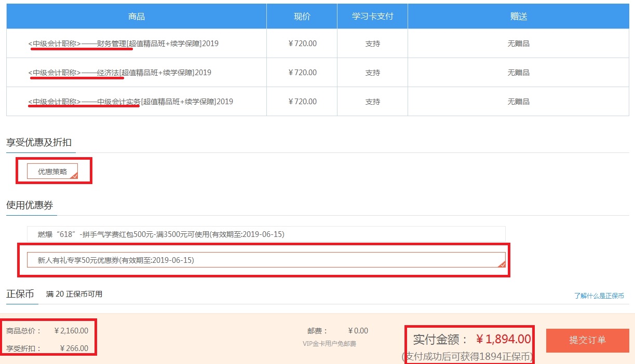Screen dimensions: 635x364
Task: Click the 现价 column header
Action: click(302, 16)
